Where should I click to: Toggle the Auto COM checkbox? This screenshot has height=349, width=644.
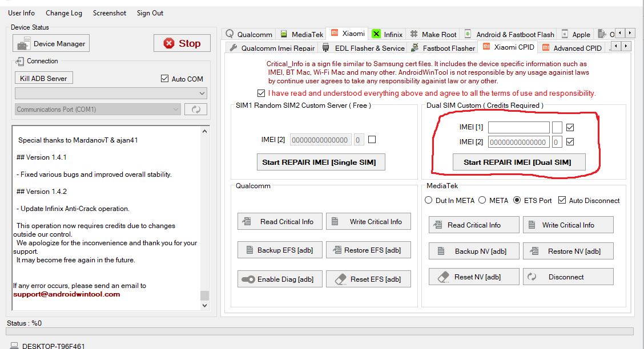tap(165, 79)
